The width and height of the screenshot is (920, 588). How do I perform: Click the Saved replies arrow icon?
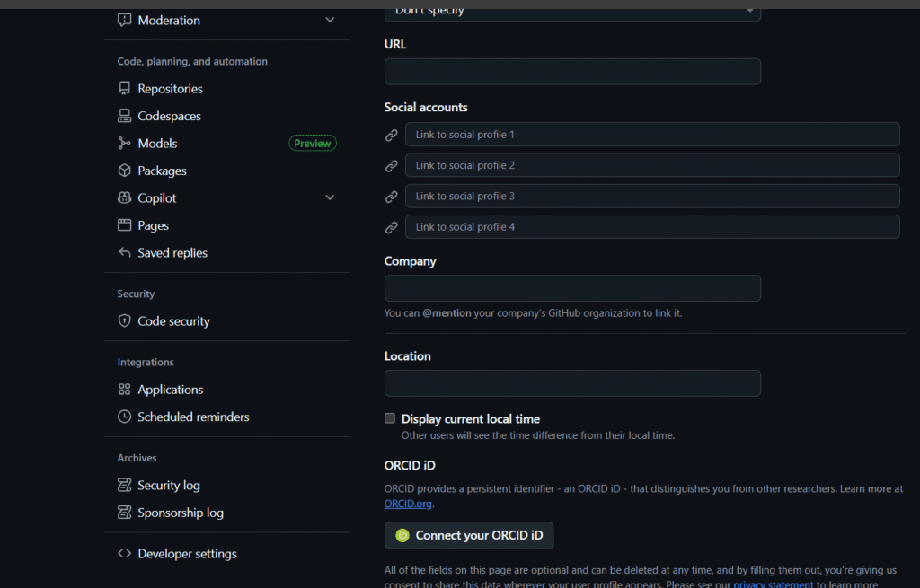tap(124, 252)
